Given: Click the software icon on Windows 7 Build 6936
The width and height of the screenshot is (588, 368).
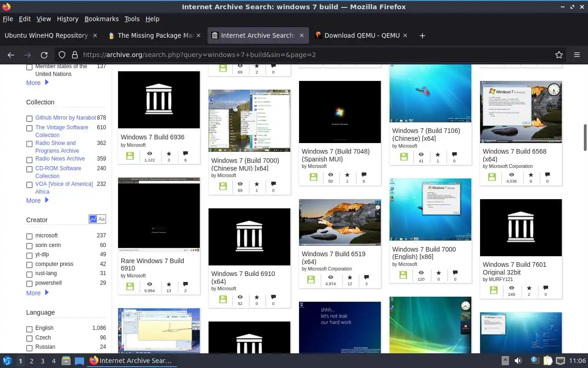Looking at the screenshot, I should (x=130, y=156).
